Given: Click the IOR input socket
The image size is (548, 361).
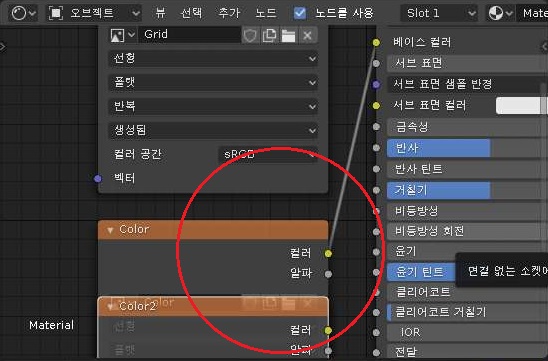Looking at the screenshot, I should pyautogui.click(x=376, y=333).
